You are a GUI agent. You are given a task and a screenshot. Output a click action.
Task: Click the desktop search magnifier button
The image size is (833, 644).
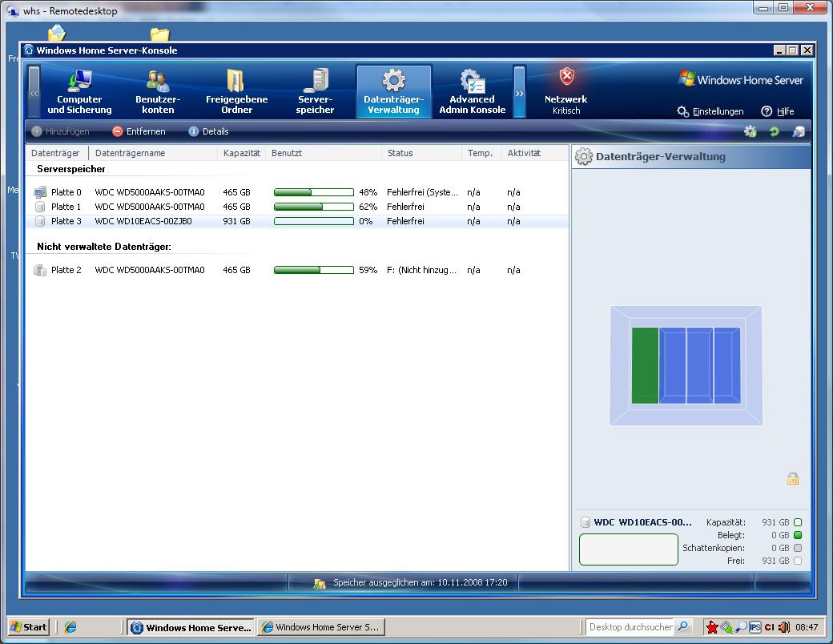tap(683, 627)
